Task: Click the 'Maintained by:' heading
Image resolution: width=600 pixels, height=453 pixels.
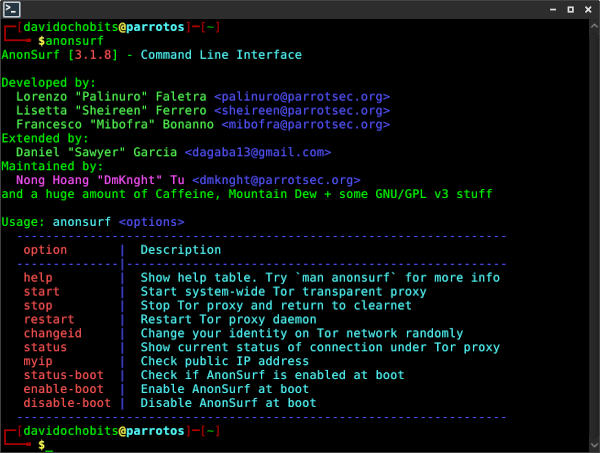Action: pos(52,166)
